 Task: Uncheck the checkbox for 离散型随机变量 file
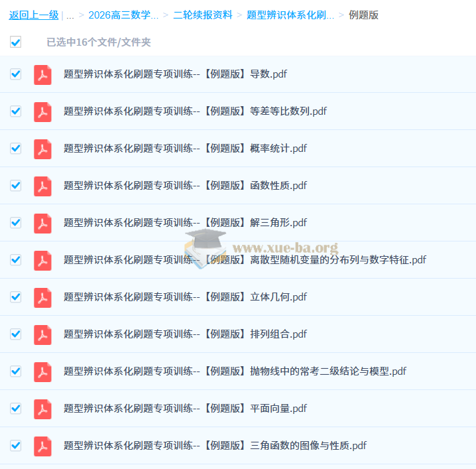click(15, 260)
